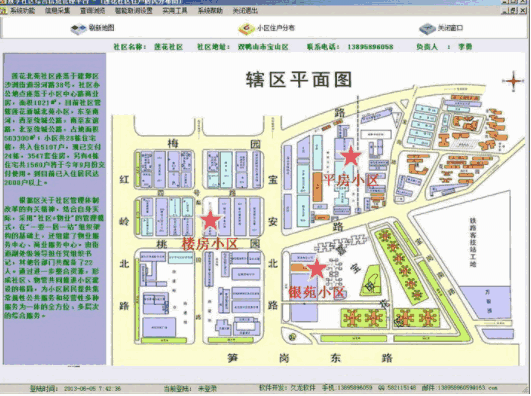The width and height of the screenshot is (531, 396).
Task: Open the 查询浏览 menu
Action: point(92,11)
